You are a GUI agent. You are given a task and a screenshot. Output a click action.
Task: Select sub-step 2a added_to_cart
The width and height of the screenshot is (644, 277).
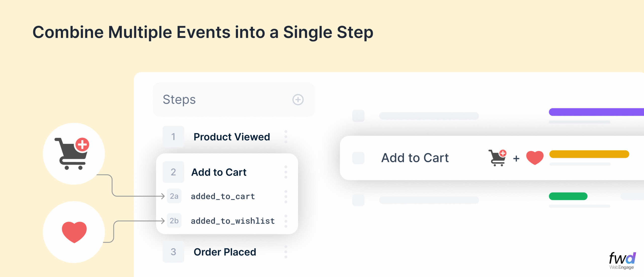pyautogui.click(x=223, y=196)
